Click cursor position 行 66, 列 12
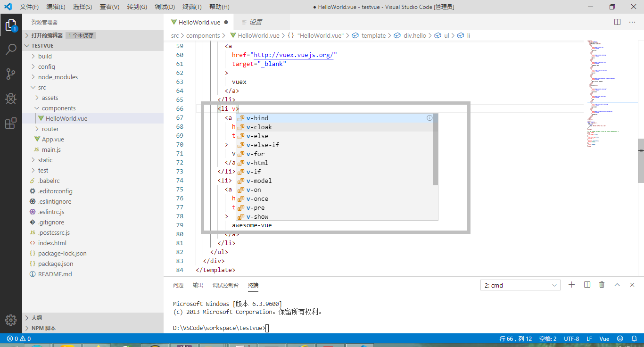Screen dimensions: 644x347 [515, 339]
